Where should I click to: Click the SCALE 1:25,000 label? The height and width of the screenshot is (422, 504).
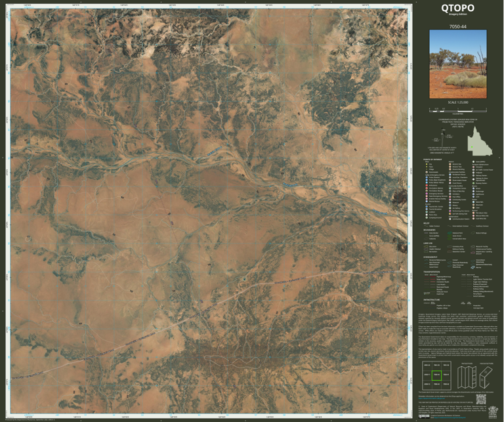(x=457, y=102)
